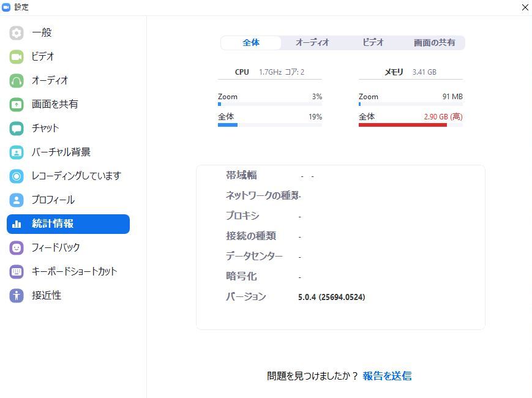Close the 設定 settings window

point(525,7)
